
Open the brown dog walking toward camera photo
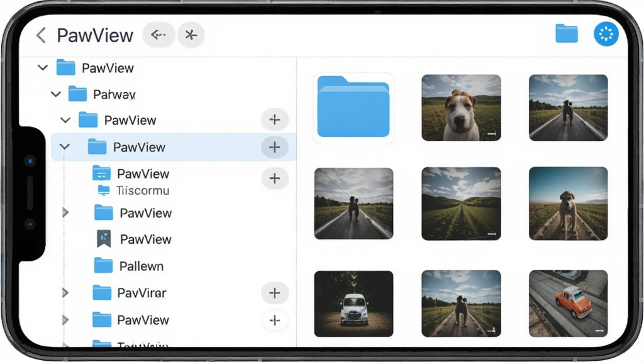pyautogui.click(x=568, y=203)
